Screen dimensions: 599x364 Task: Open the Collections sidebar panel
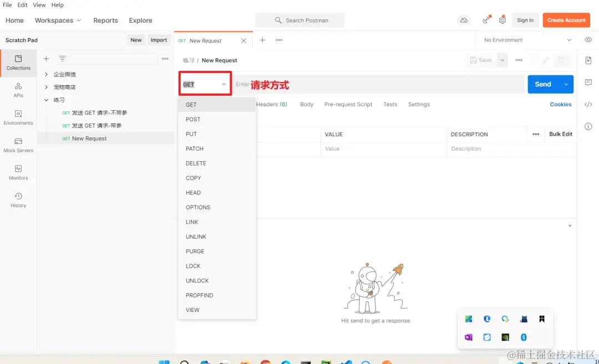click(x=18, y=63)
